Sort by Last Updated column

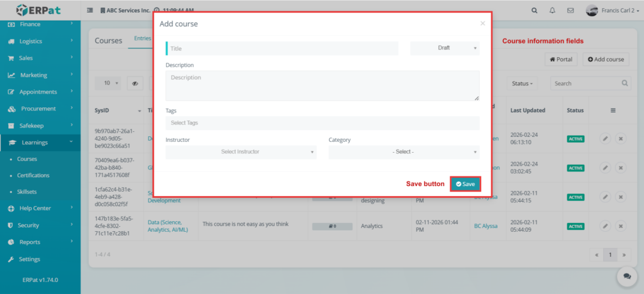[535, 111]
